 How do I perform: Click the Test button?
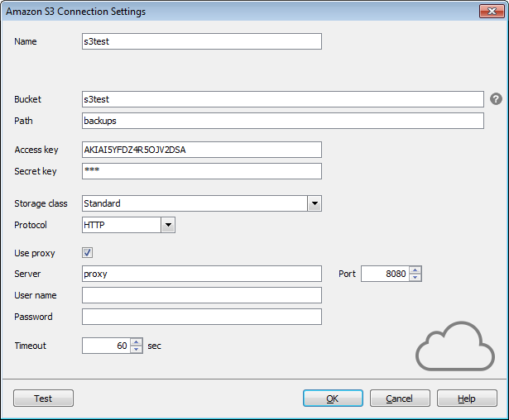[43, 399]
